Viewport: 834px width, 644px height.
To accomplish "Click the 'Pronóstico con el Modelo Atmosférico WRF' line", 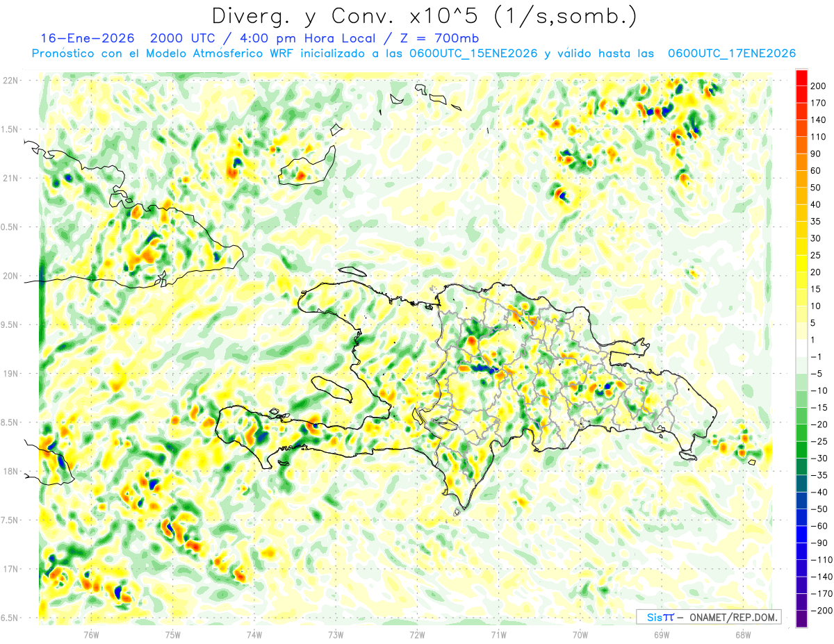I will pyautogui.click(x=163, y=53).
